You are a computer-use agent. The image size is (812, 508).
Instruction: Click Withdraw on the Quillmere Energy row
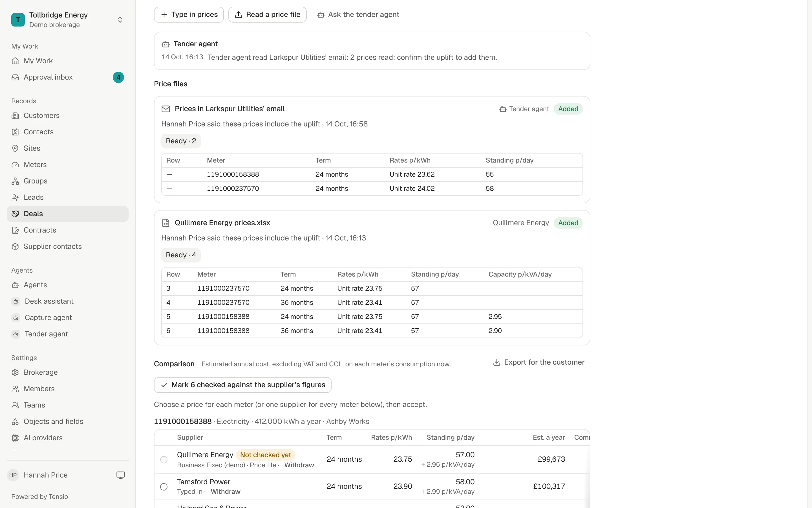299,465
